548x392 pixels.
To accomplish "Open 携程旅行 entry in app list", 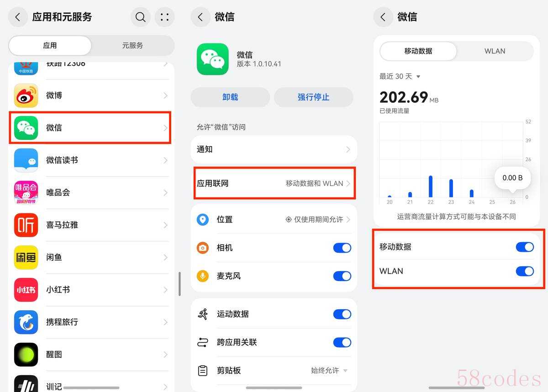I will 91,322.
